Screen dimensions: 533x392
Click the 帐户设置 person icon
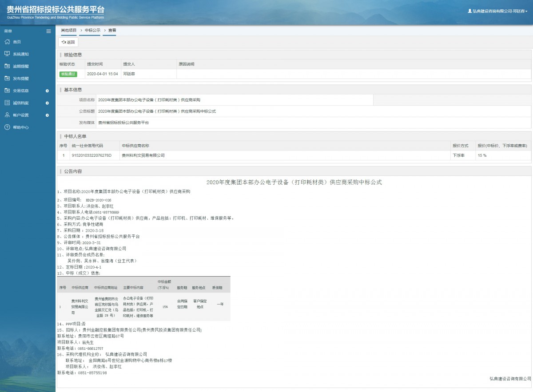[7, 115]
